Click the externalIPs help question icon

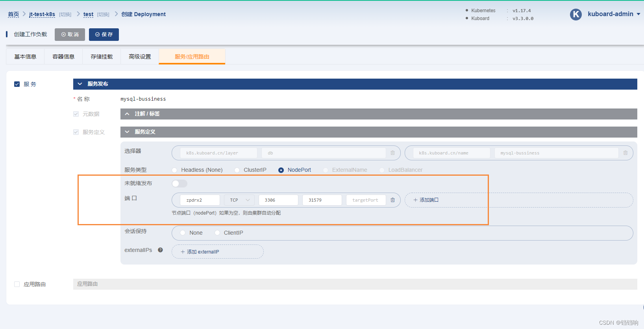[x=160, y=250]
